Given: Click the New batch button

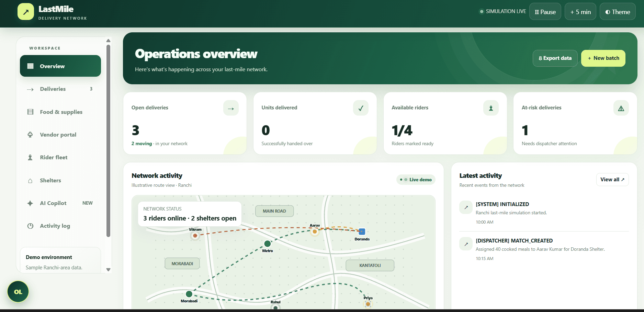Looking at the screenshot, I should (x=603, y=58).
